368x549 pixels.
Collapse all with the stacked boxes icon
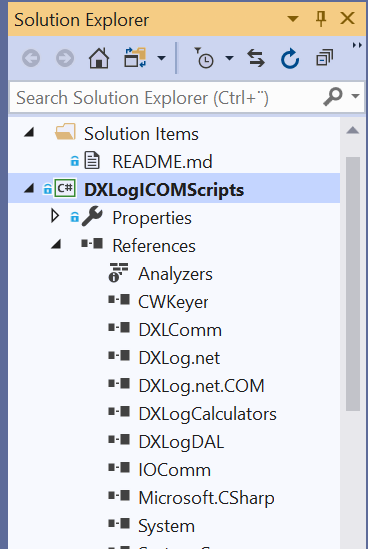tap(324, 58)
